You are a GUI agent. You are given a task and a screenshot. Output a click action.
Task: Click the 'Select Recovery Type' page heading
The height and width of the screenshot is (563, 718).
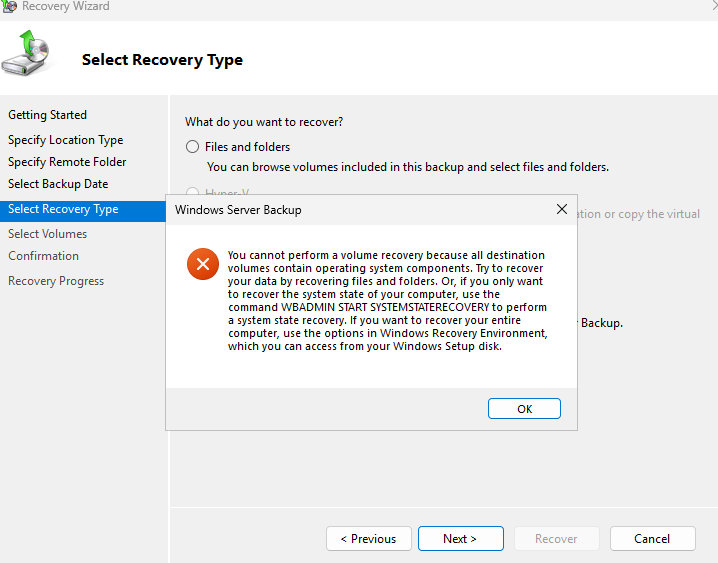(x=162, y=60)
